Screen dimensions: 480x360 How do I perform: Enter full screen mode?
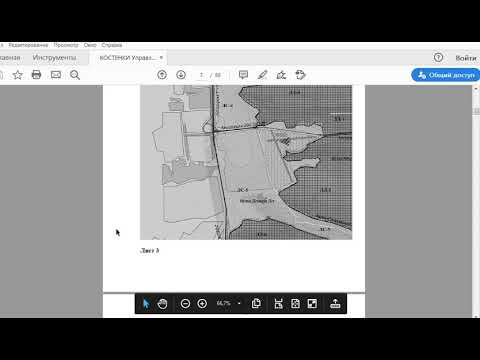tap(312, 304)
